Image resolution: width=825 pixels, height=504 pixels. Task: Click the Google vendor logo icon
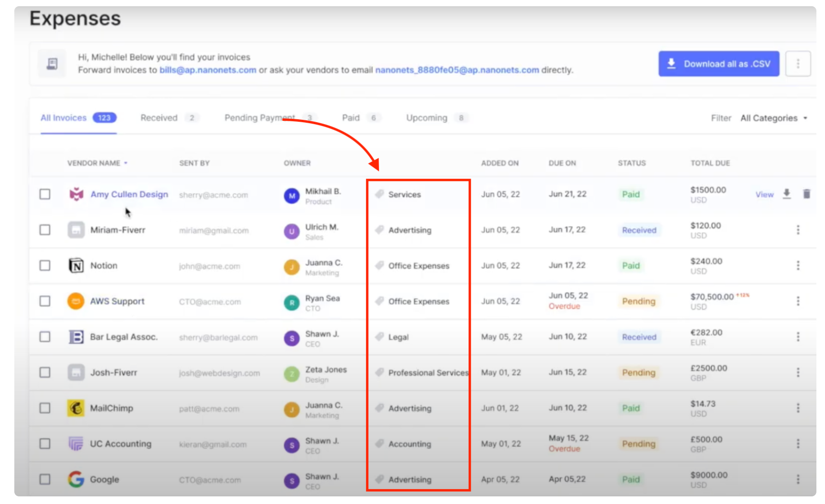[x=76, y=479]
